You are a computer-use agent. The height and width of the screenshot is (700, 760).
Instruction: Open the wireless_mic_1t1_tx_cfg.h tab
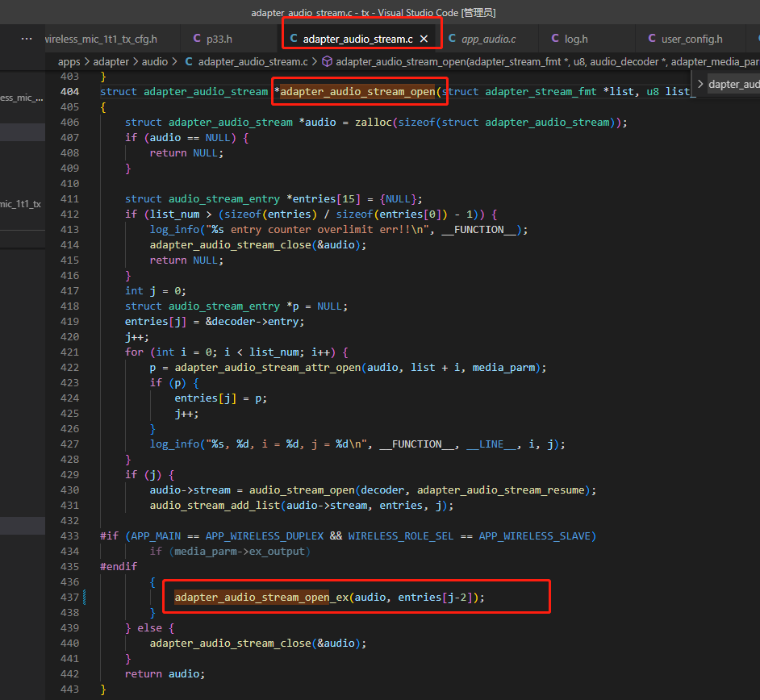pyautogui.click(x=102, y=39)
